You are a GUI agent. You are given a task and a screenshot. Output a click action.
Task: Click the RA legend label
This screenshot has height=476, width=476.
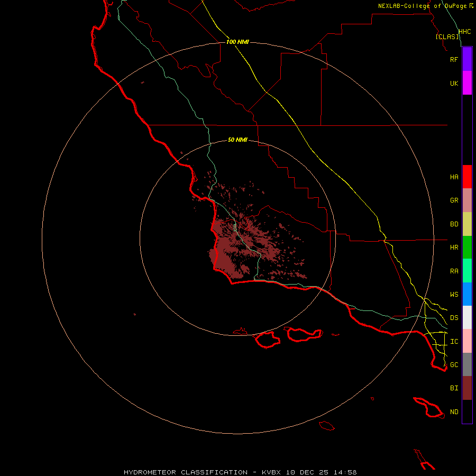(x=454, y=271)
